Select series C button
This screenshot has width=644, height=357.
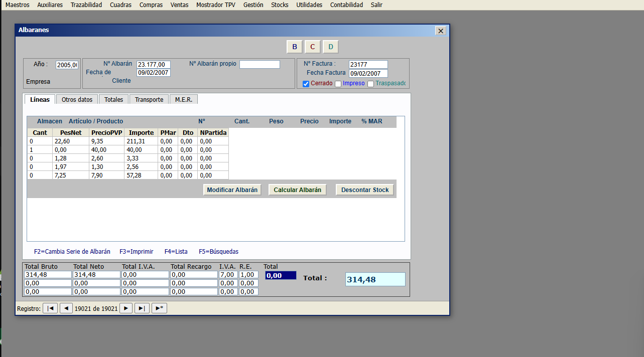point(312,47)
